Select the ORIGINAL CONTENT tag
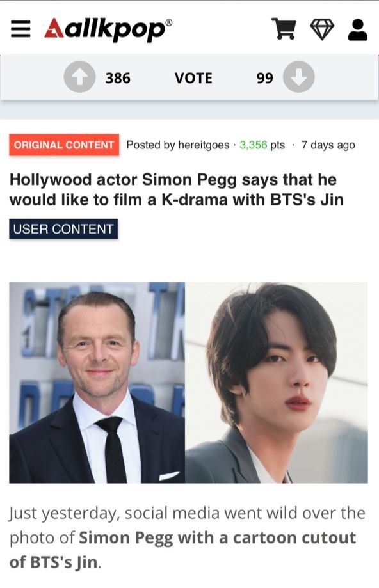Screen dimensions: 379x588 [x=64, y=145]
